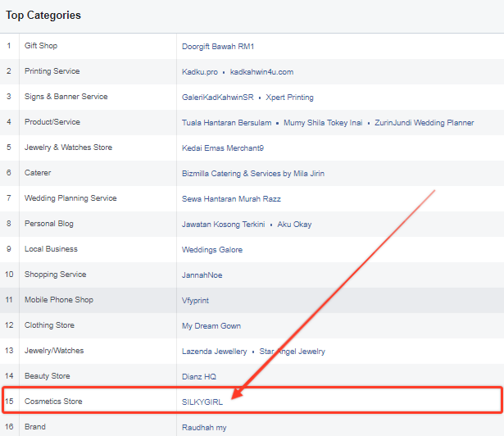Open the Vfyprint page link
Screen dimensions: 504x436
[195, 300]
